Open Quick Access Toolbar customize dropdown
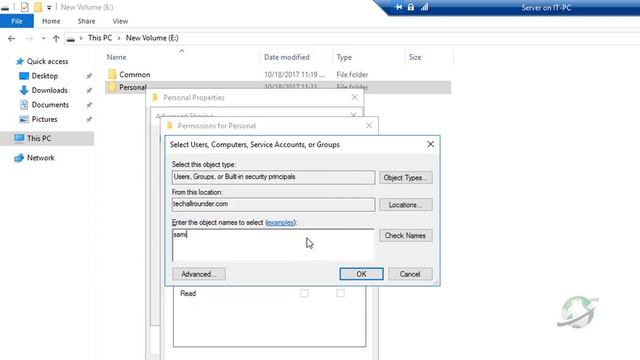The image size is (640, 360). 49,7
